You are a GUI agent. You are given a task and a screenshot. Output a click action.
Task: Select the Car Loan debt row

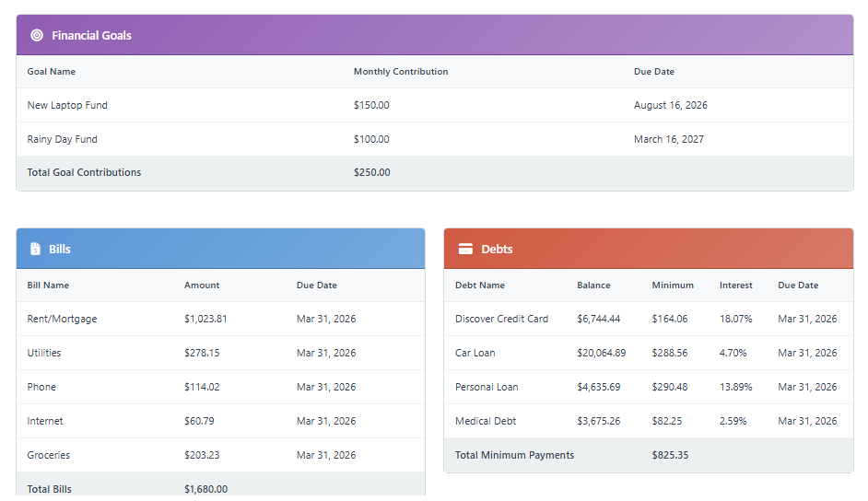coord(476,353)
